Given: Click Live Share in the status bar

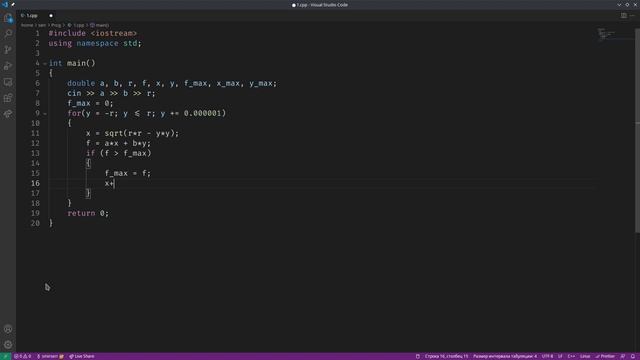Looking at the screenshot, I should click(82, 356).
